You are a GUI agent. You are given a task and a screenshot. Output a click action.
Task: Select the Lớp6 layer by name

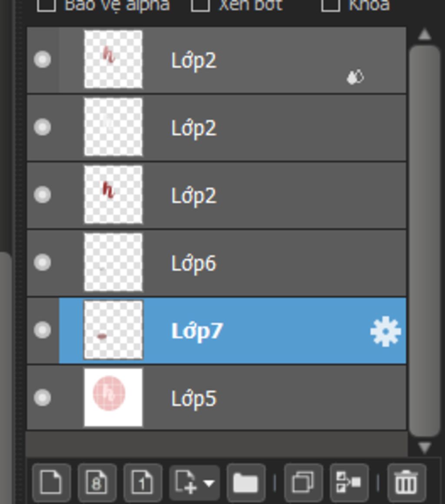[x=194, y=264]
